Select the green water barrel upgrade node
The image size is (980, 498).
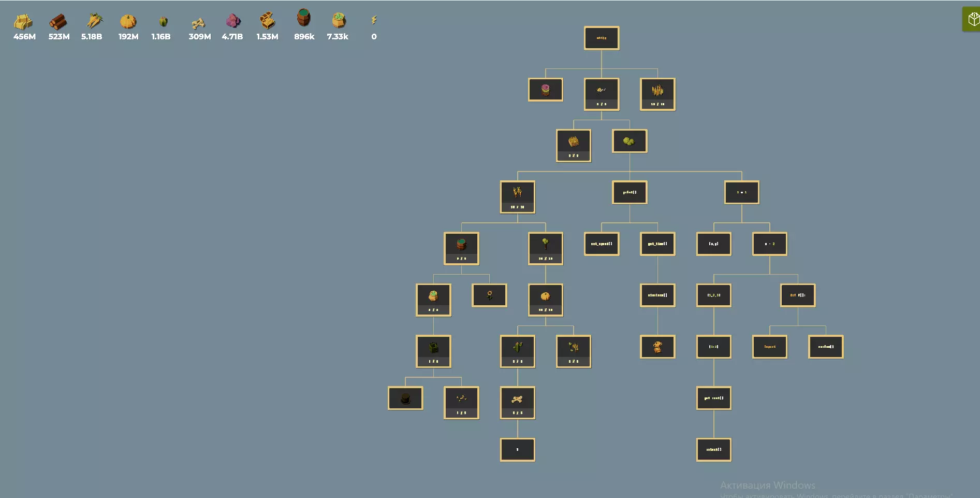coord(461,248)
